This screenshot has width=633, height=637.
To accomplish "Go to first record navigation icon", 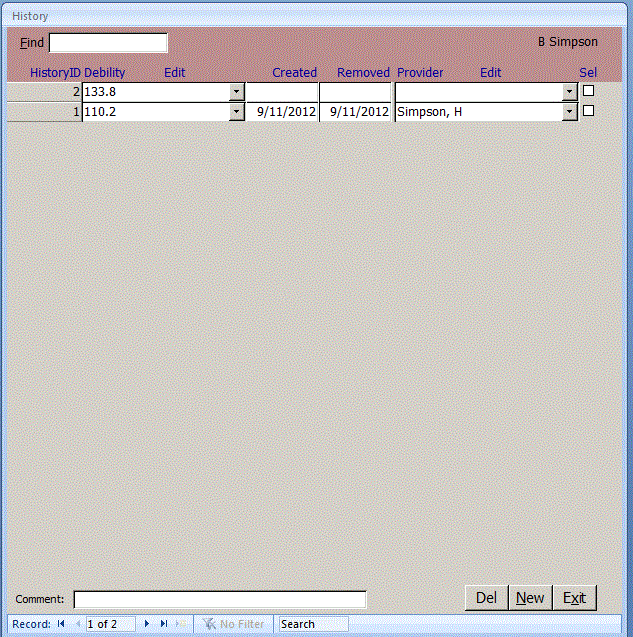I will (x=61, y=624).
